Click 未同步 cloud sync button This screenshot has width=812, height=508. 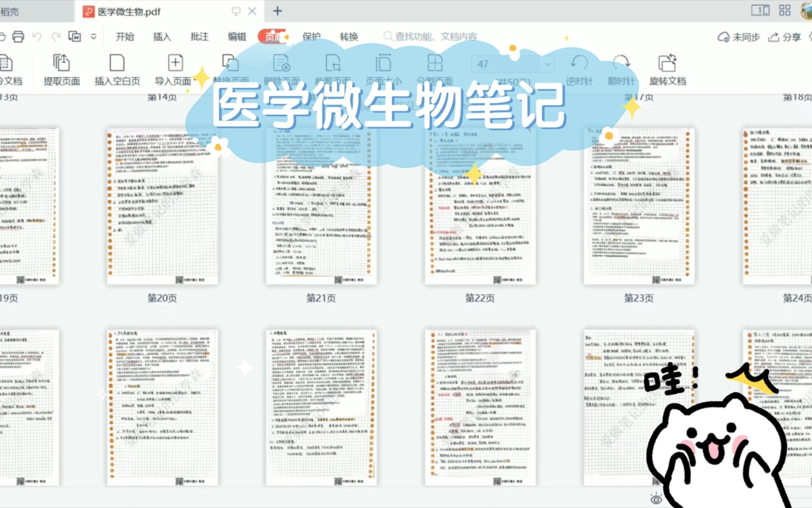[x=739, y=37]
